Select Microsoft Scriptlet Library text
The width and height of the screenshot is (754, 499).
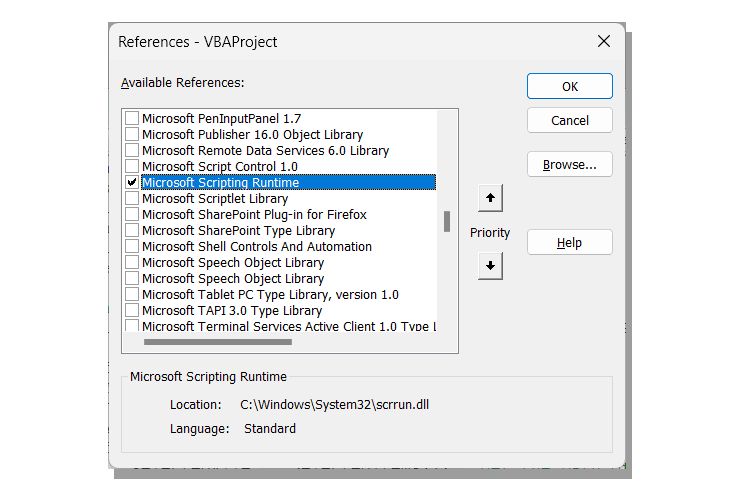coord(215,198)
